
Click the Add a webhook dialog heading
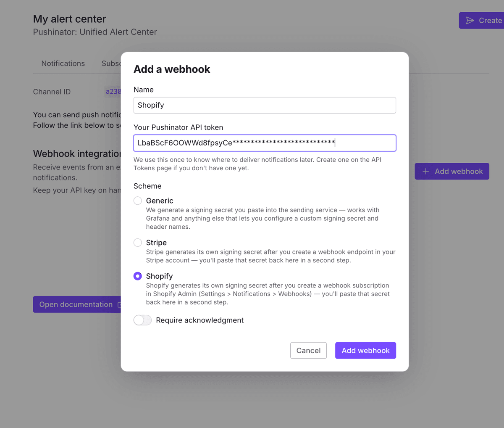(x=172, y=69)
